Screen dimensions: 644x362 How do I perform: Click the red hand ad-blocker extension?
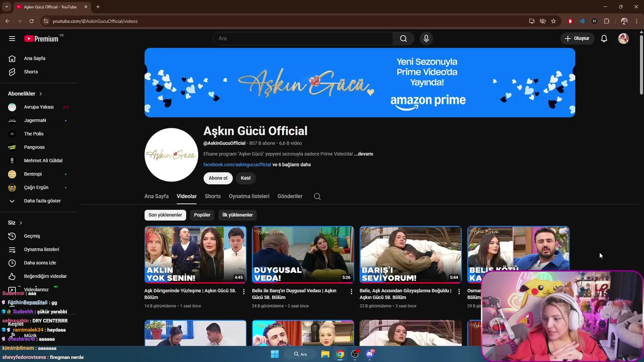point(570,21)
